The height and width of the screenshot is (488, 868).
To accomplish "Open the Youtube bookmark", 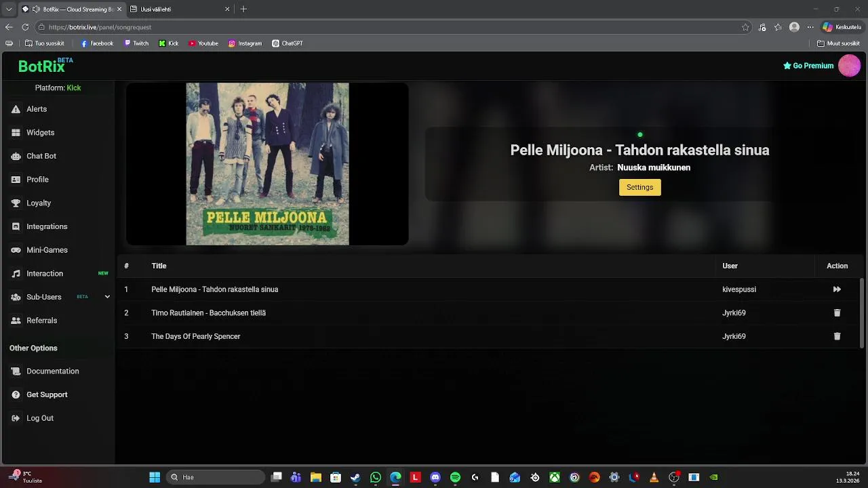I will tap(203, 43).
